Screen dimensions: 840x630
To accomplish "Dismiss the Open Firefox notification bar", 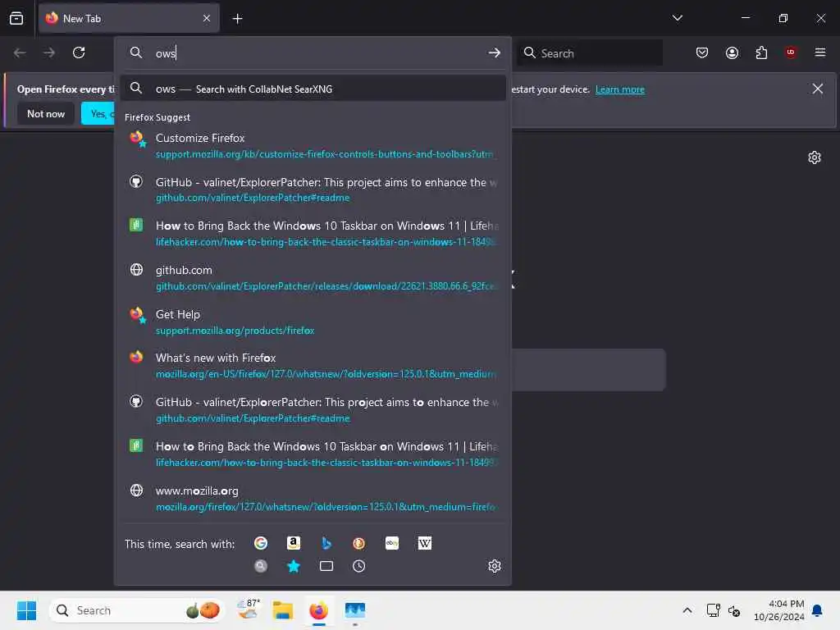I will coord(818,89).
